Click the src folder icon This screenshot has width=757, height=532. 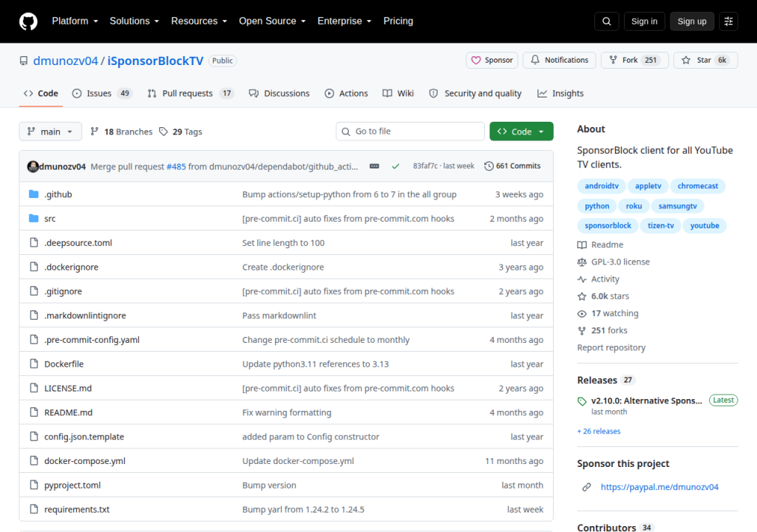point(34,218)
